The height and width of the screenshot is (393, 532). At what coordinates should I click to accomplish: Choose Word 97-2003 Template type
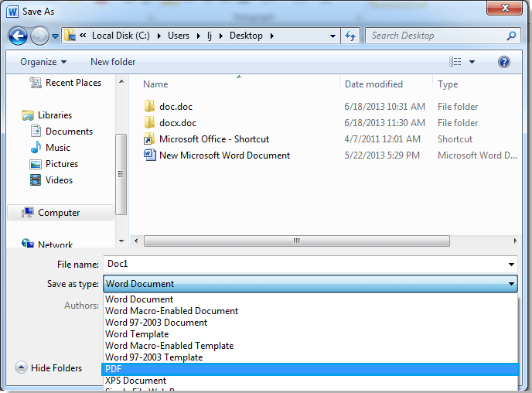click(x=310, y=357)
